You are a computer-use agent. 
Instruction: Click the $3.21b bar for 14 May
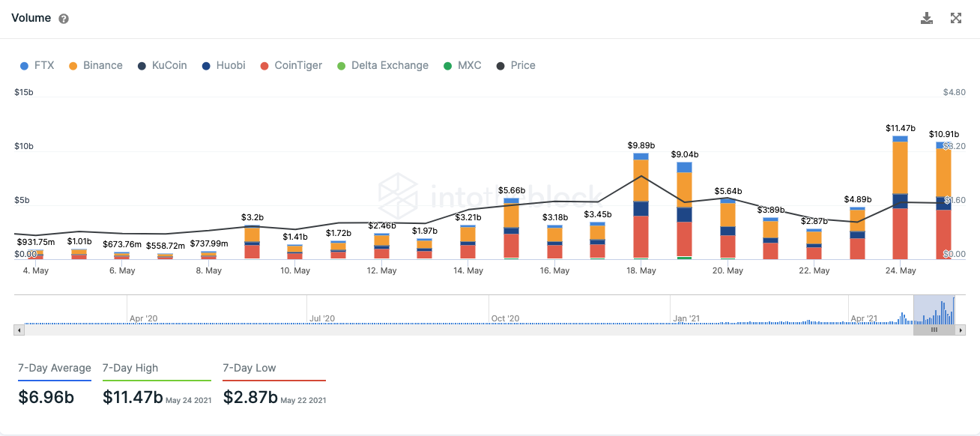468,242
